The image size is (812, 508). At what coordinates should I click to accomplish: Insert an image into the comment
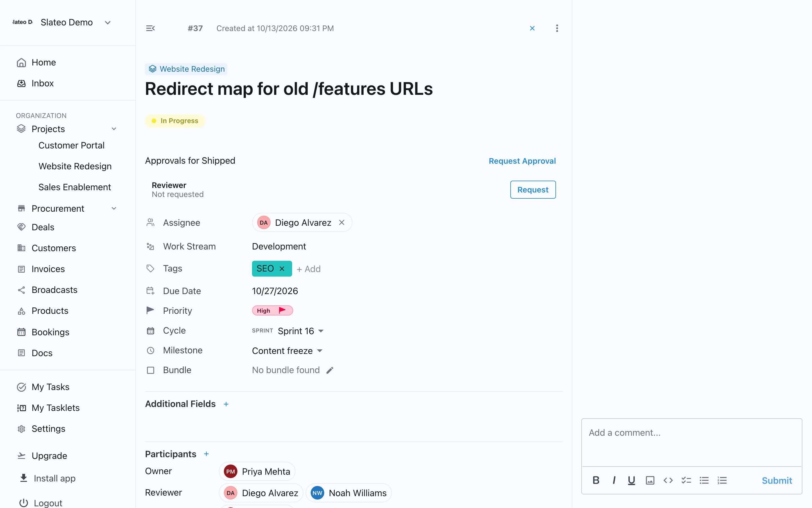(650, 480)
